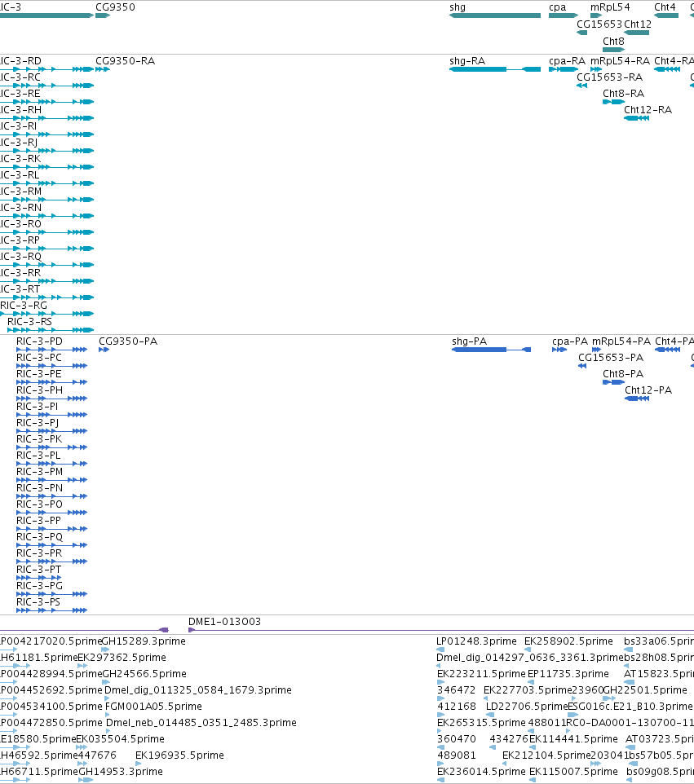Select the Cht8 gene arrow glyph
Viewport: 694px width, 784px height.
pyautogui.click(x=614, y=50)
